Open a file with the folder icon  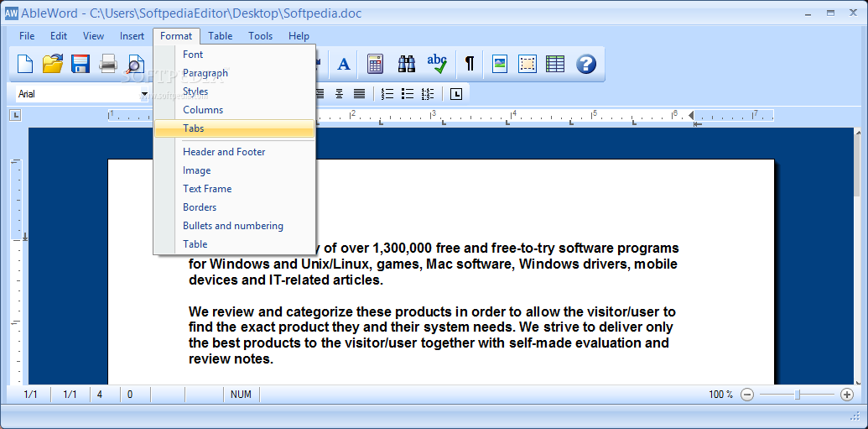point(53,65)
